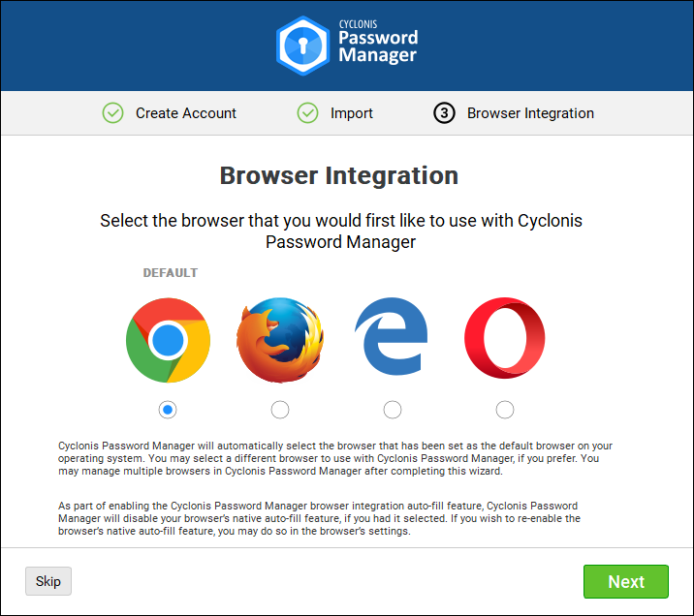Screen dimensions: 694x616
Task: Select the Firefox radio button
Action: [280, 410]
